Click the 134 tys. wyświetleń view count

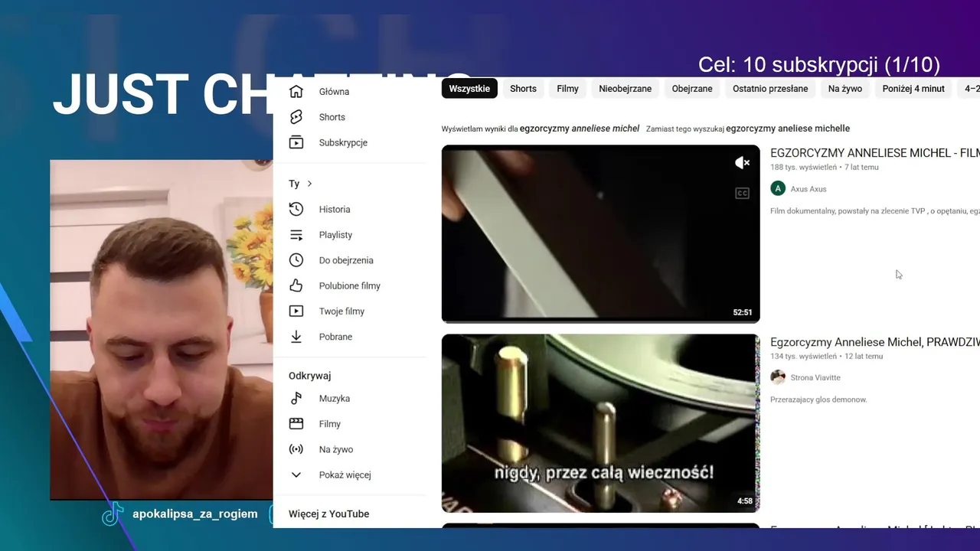click(803, 356)
